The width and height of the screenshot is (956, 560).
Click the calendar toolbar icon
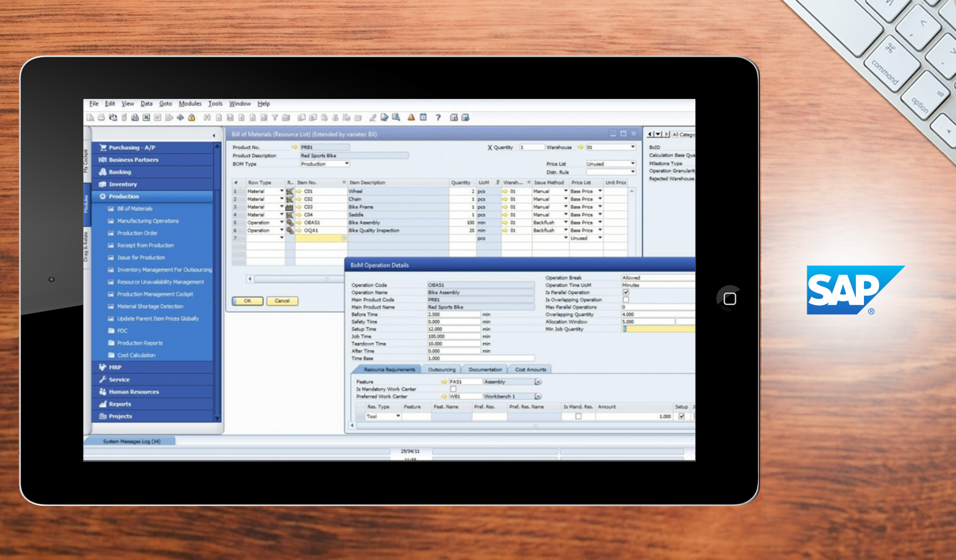click(424, 117)
